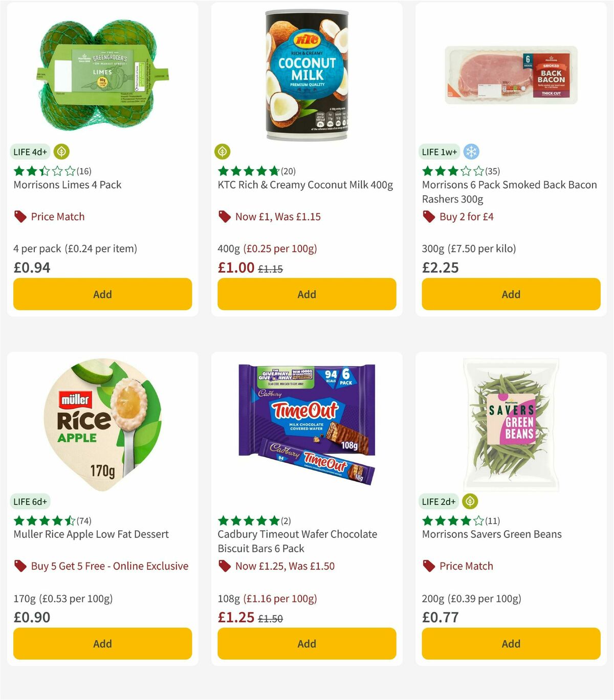Click the organic leaf icon near Morrisons Limes
The width and height of the screenshot is (614, 700).
61,151
